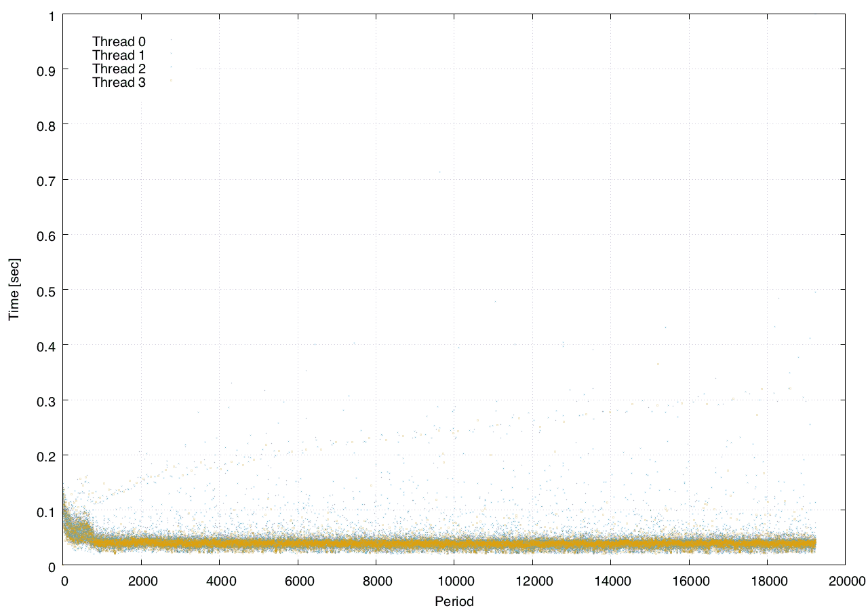Click the isolated outlier point above 0.7 sec
The image size is (868, 608).
[x=439, y=172]
